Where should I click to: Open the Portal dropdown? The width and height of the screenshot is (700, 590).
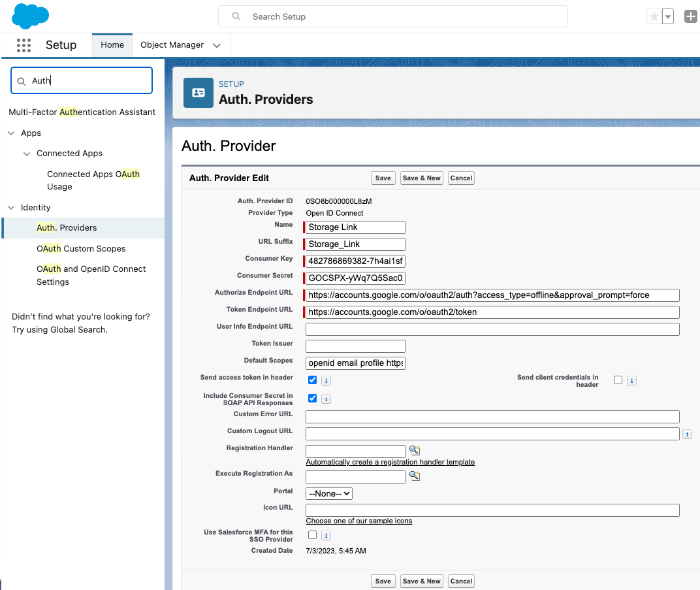tap(329, 494)
